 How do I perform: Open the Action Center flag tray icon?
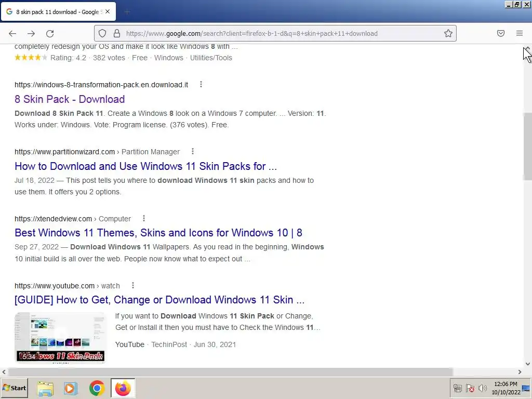(470, 388)
